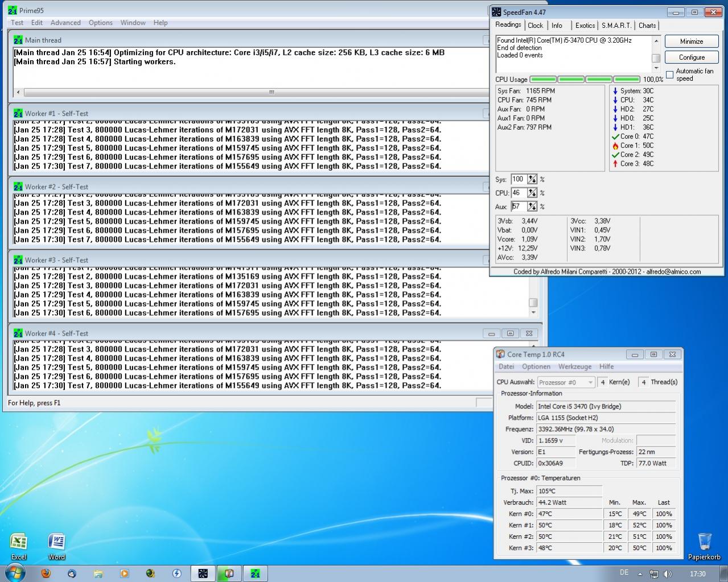Switch to the Info tab in SpeedFan
The image size is (728, 582).
click(x=557, y=26)
